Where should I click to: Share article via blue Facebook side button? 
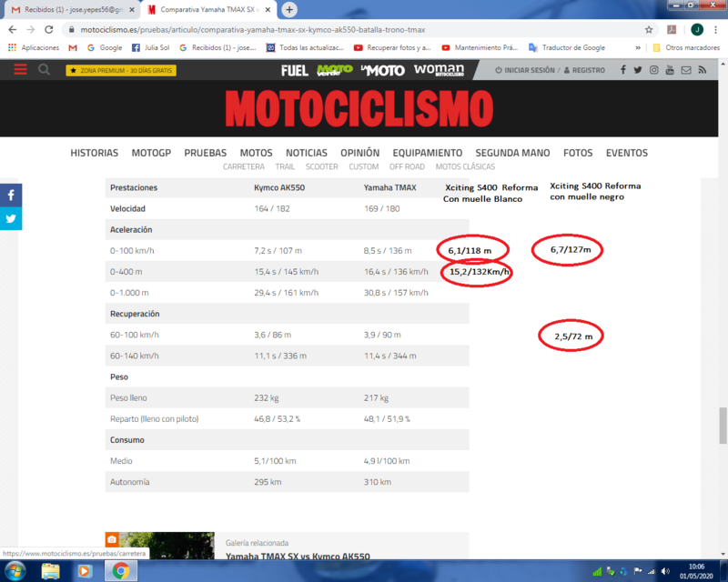pyautogui.click(x=11, y=196)
